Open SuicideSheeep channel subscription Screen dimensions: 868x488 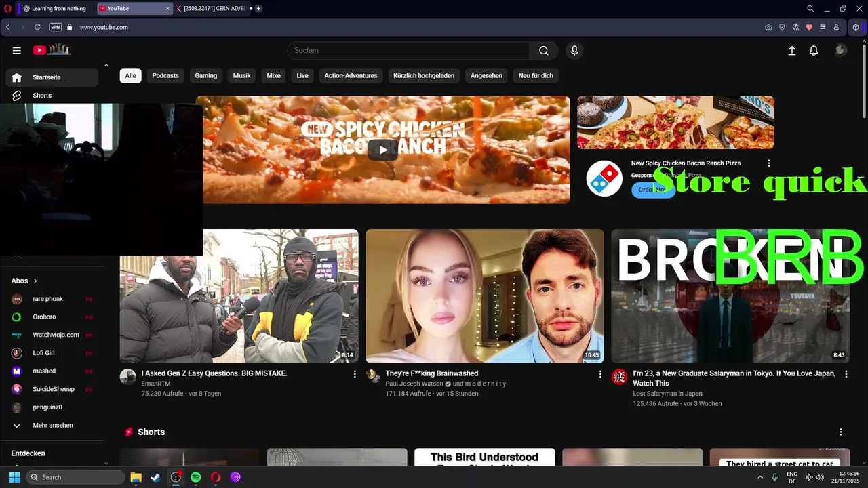[52, 389]
